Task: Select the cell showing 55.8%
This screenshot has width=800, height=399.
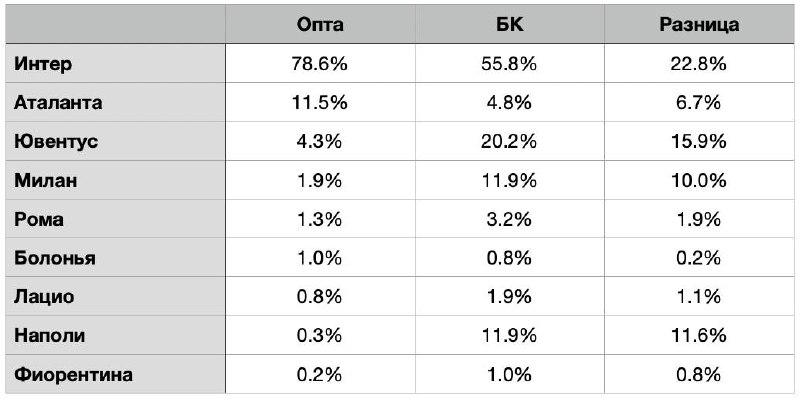Action: (509, 63)
